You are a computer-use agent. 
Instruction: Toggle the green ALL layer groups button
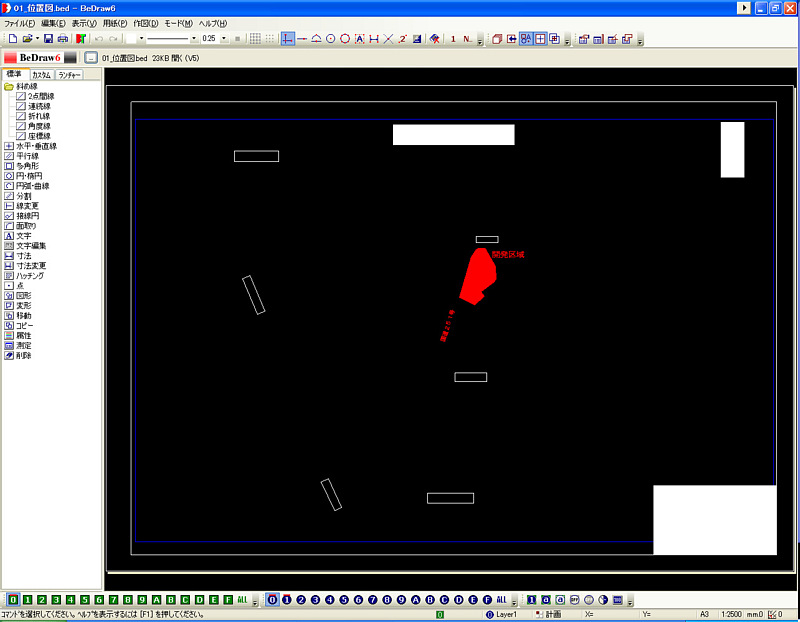[242, 600]
